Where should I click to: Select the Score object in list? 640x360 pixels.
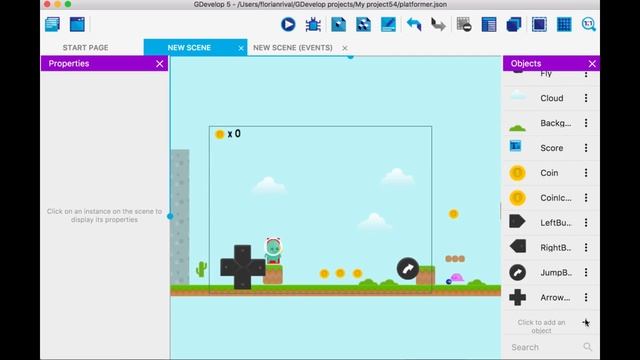[x=551, y=148]
